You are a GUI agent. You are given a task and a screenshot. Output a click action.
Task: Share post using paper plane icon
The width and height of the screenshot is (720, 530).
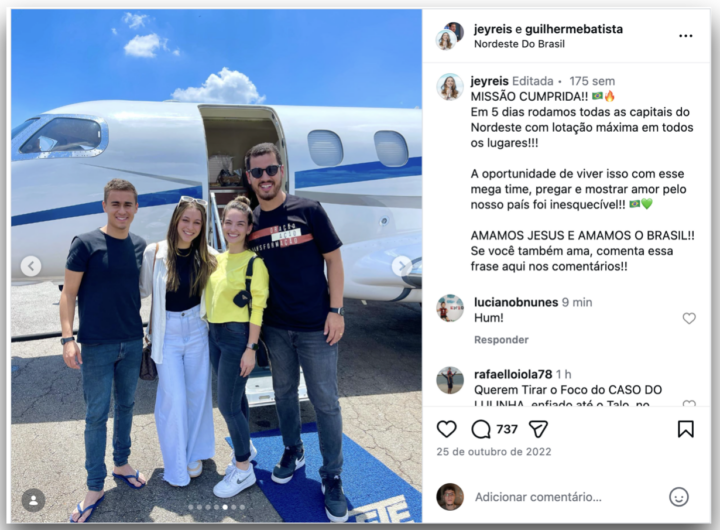click(538, 429)
